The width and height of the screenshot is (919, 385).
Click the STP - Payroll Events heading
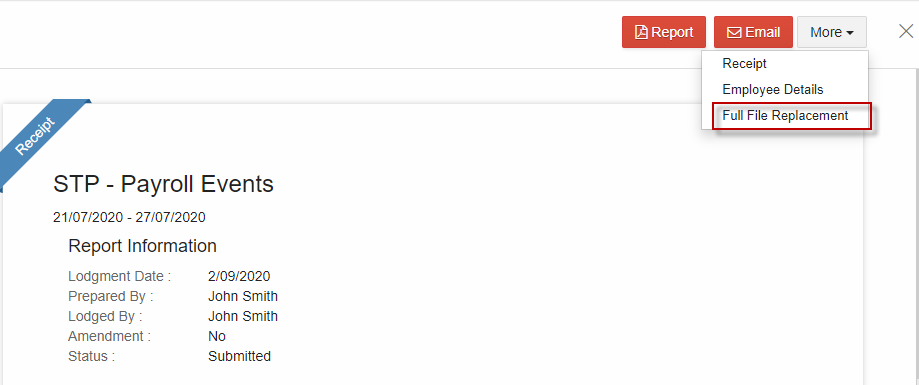click(164, 184)
